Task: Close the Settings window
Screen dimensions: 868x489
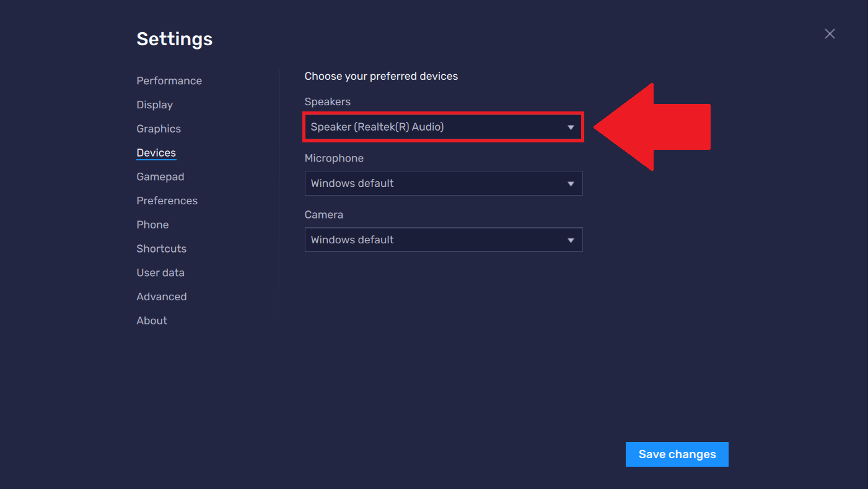Action: [830, 34]
